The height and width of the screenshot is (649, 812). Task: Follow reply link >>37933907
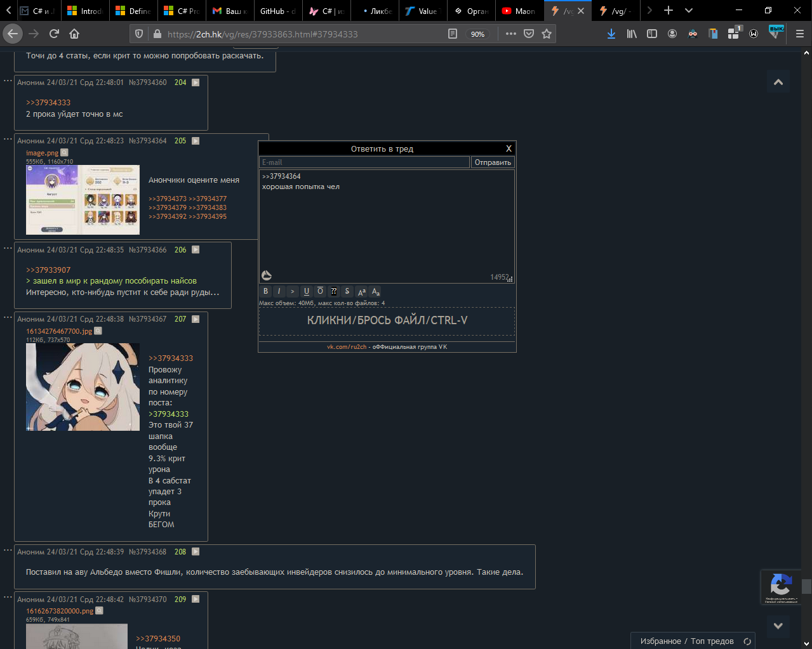pyautogui.click(x=48, y=270)
